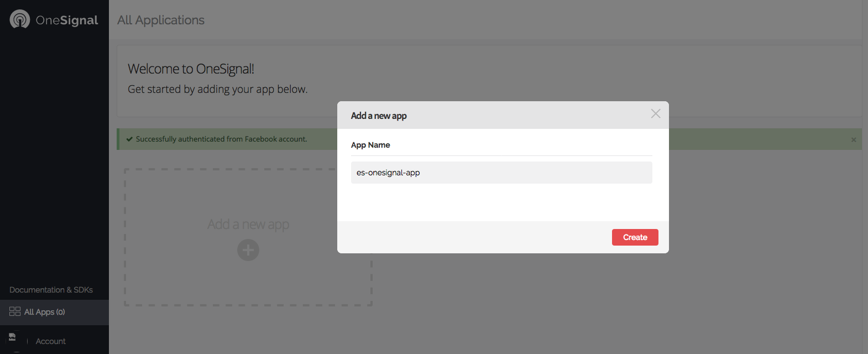Select All Apps (0) in sidebar
Screen dimensions: 868x354
[54, 312]
